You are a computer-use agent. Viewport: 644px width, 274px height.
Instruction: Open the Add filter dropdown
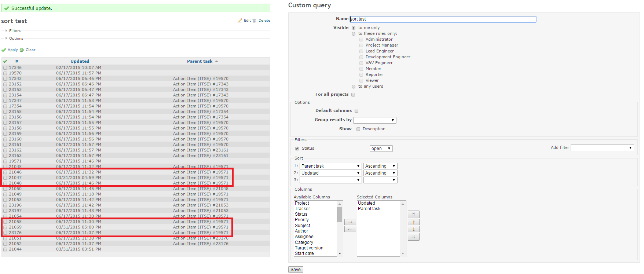coord(602,148)
